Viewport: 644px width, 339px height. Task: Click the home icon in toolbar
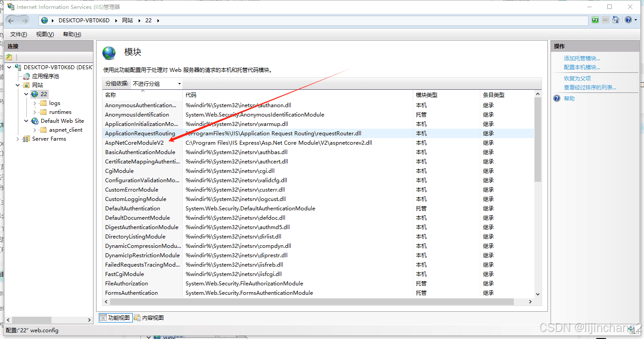click(x=616, y=20)
